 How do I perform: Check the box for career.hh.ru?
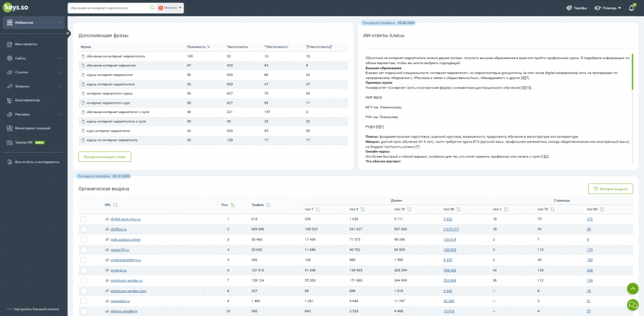[84, 250]
